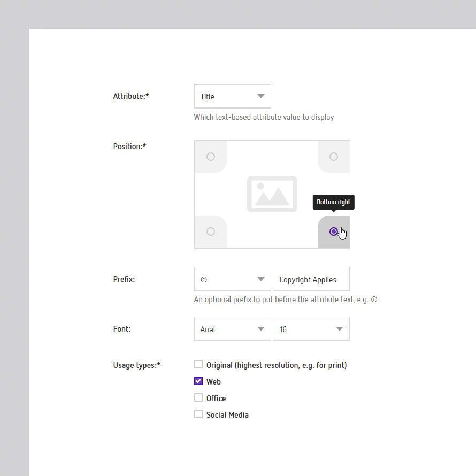
Task: Click the image placeholder icon in position preview
Action: pos(272,194)
